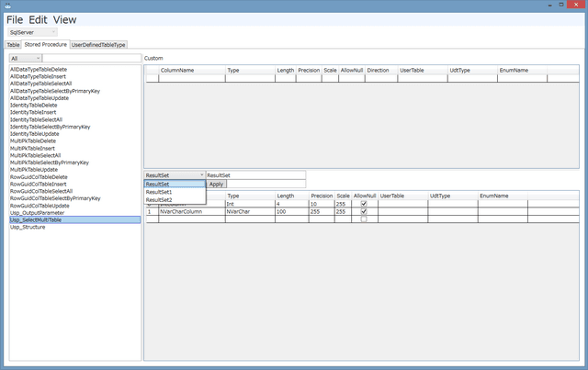Toggle AllowNull checkbox for Int row
Viewport: 588px width, 370px height.
[364, 204]
